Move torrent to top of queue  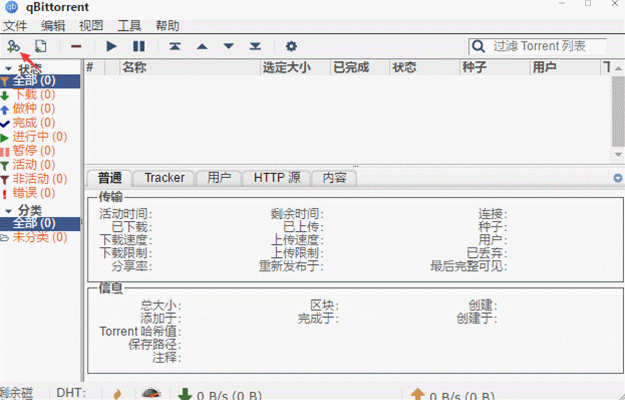pos(175,46)
